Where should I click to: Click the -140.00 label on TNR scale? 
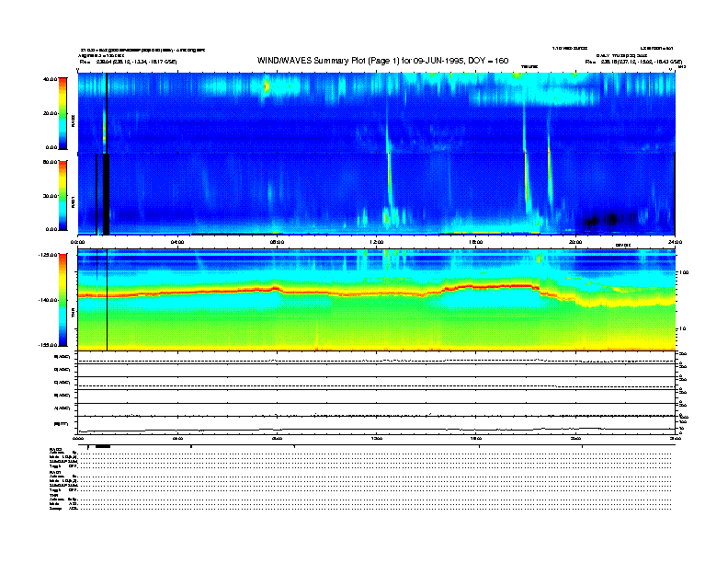48,300
